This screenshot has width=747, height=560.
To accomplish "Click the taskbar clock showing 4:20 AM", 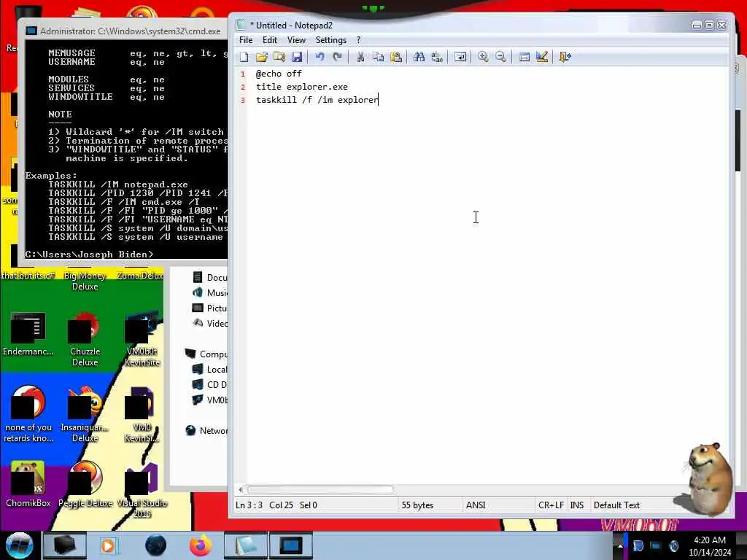I will [x=709, y=546].
